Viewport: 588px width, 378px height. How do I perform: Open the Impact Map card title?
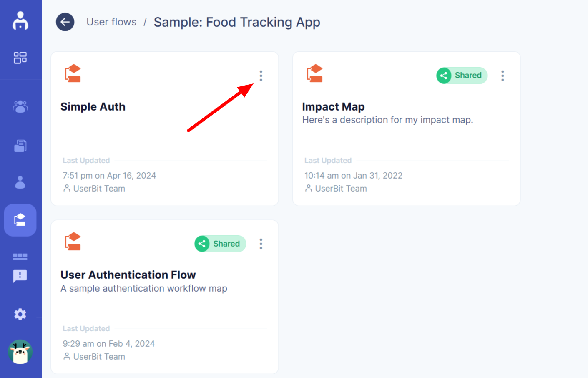click(x=333, y=107)
